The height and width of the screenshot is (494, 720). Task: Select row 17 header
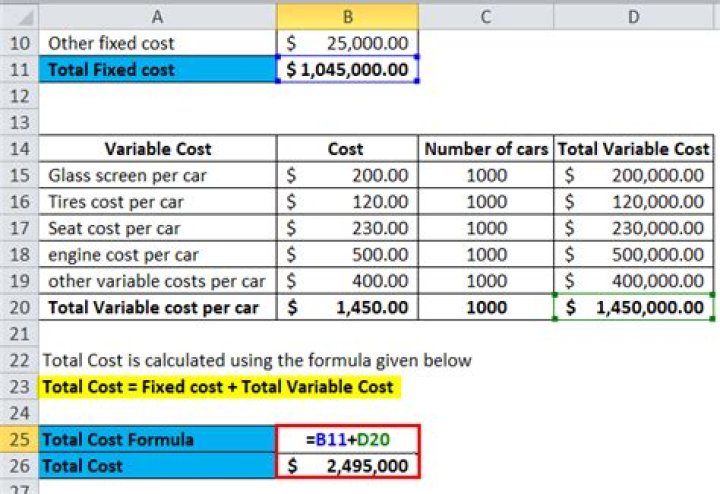coord(20,228)
